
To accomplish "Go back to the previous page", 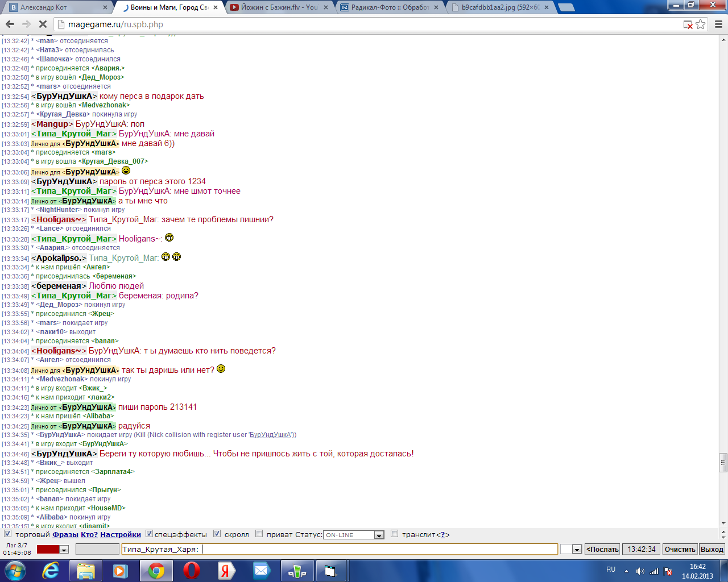I will pos(10,24).
